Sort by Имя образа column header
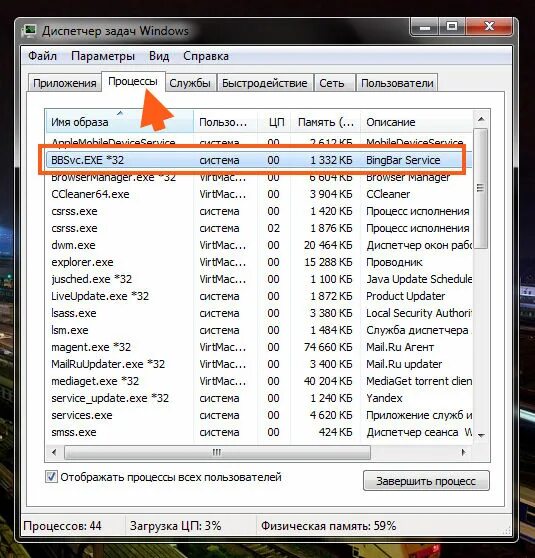This screenshot has height=558, width=535. pos(120,122)
